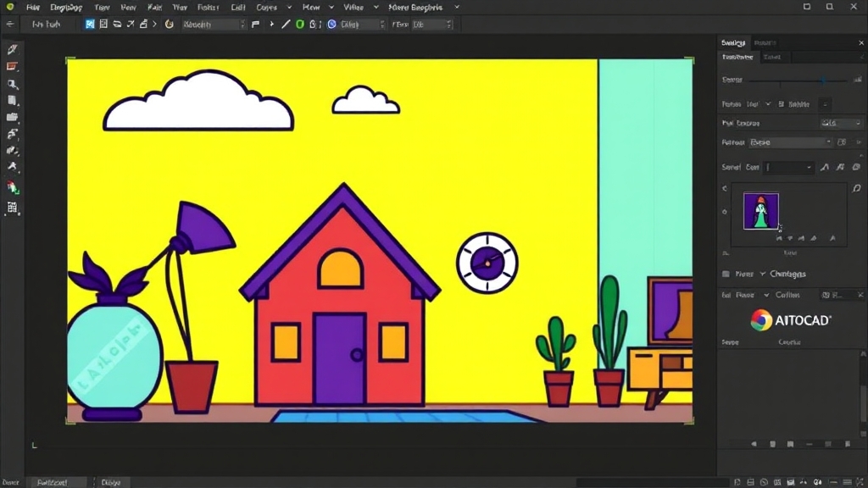Click the grid icon at toolbar bottom
This screenshot has width=868, height=488.
coord(13,208)
